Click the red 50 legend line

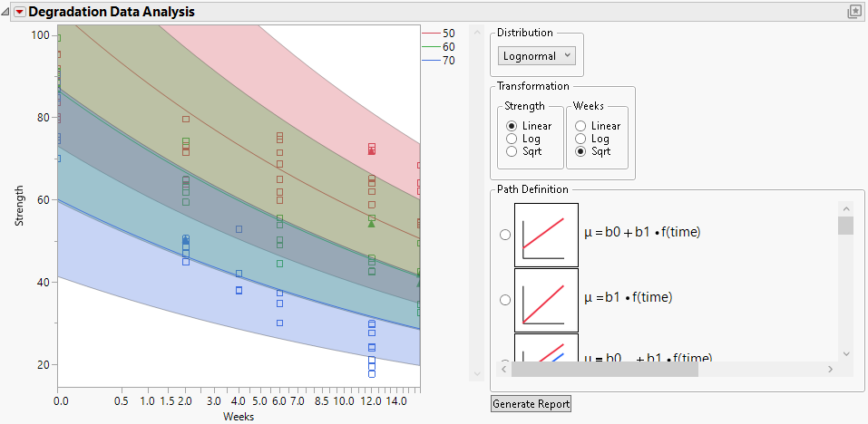430,33
